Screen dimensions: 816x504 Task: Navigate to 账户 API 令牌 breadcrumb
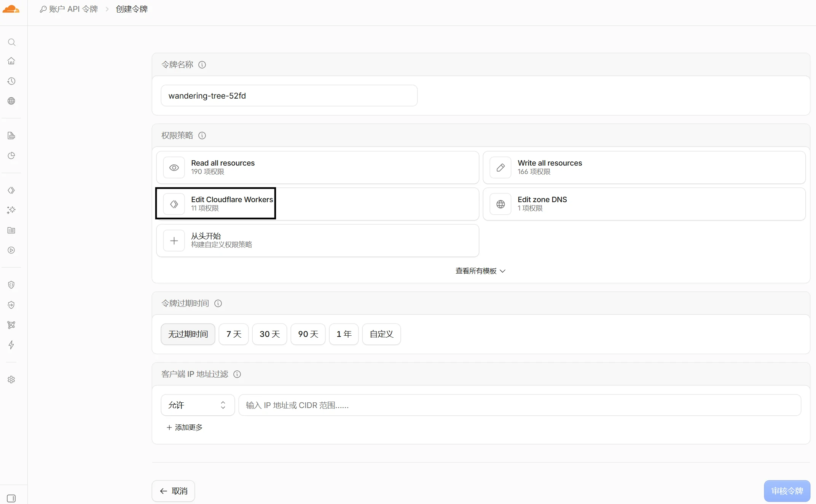tap(69, 9)
